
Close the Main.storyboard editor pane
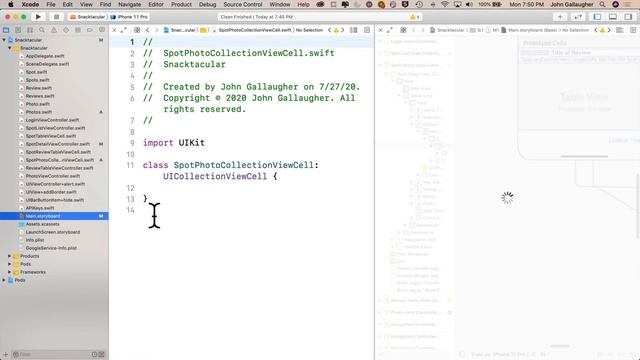click(x=380, y=30)
